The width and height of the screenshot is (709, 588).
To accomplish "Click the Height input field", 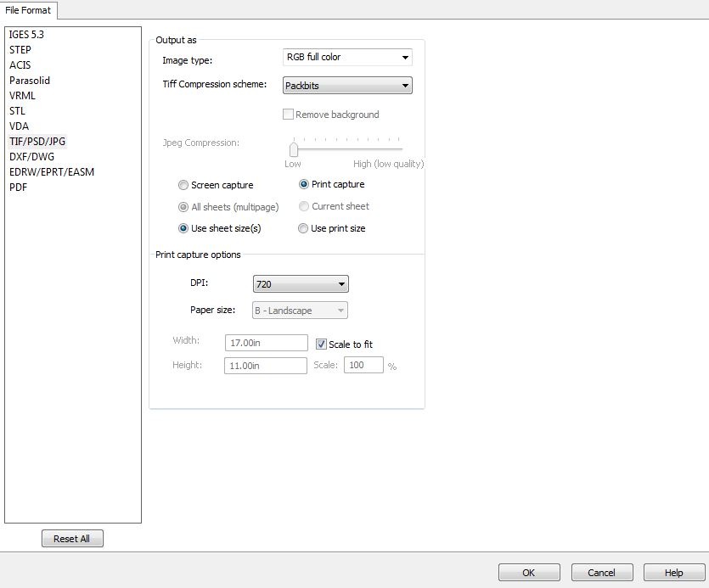I will pos(266,366).
